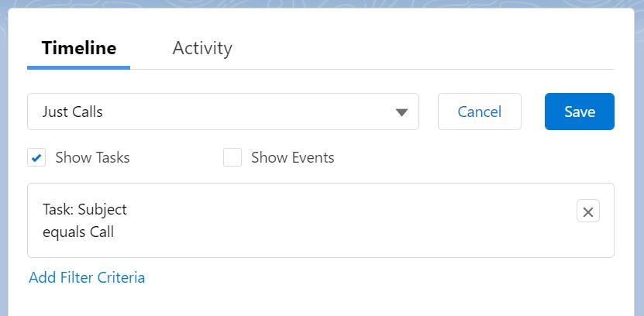Select the Timeline tab

tap(79, 48)
